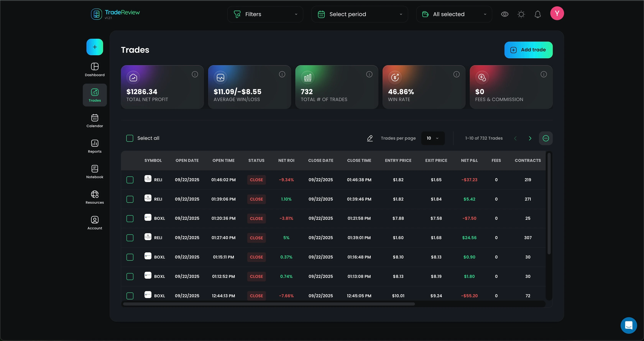Check the Select all checkbox
The width and height of the screenshot is (644, 341).
pyautogui.click(x=130, y=138)
